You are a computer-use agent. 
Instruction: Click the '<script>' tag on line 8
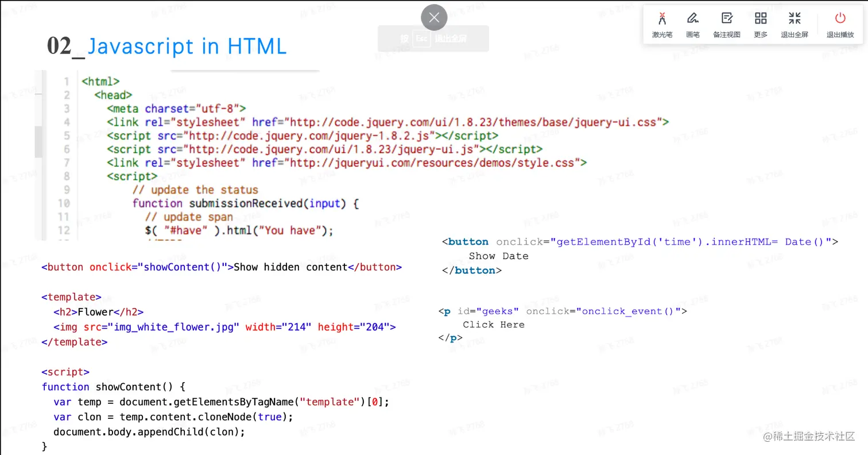pos(132,176)
